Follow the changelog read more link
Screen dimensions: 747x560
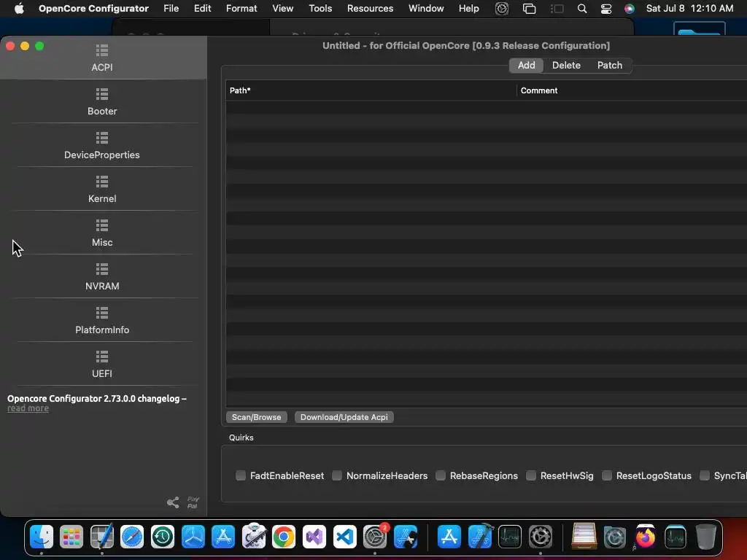coord(28,408)
